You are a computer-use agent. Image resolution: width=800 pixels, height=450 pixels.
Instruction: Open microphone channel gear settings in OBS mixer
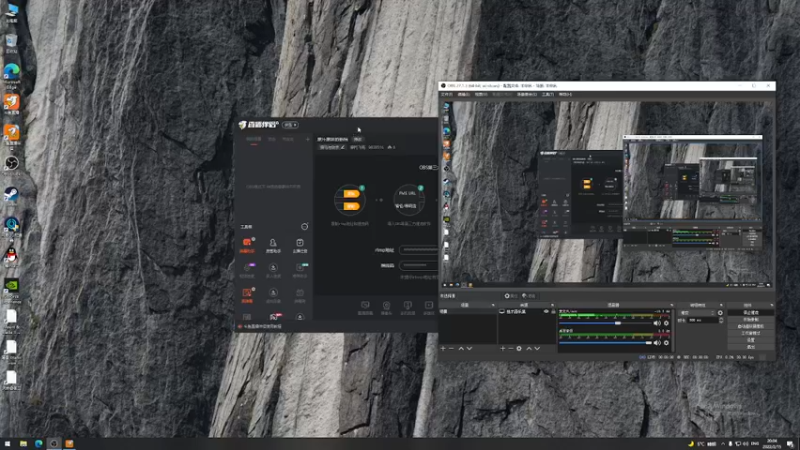tap(666, 323)
